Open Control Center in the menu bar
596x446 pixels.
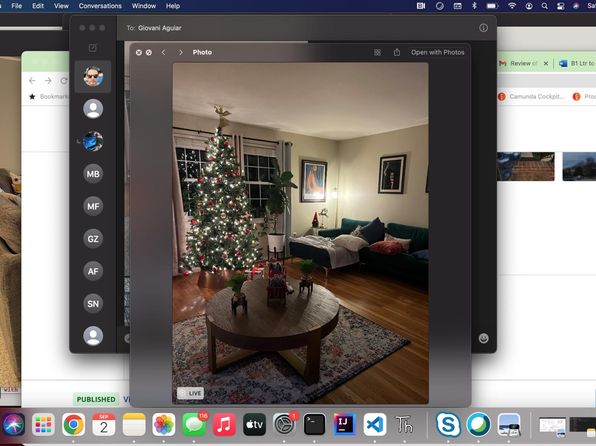(560, 6)
